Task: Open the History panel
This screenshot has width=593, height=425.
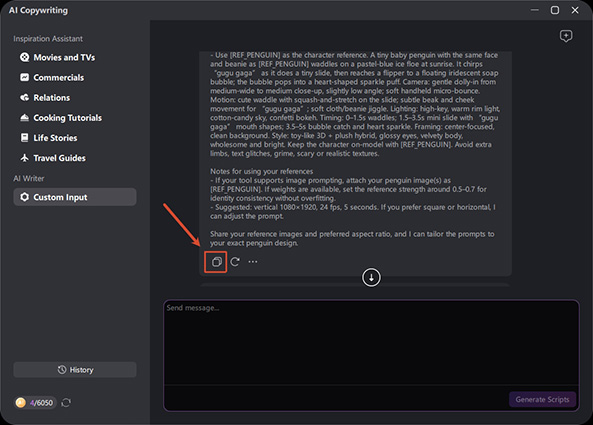Action: 75,370
